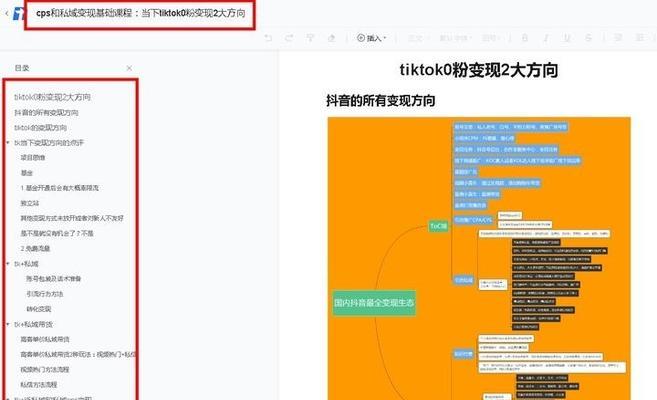Select the format painter tool
This screenshot has height=400, width=657.
point(310,38)
